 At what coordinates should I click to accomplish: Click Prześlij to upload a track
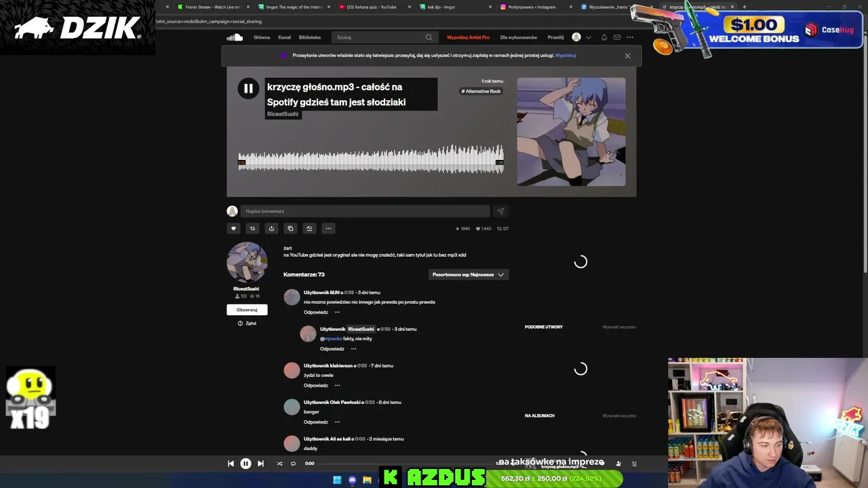pyautogui.click(x=555, y=37)
